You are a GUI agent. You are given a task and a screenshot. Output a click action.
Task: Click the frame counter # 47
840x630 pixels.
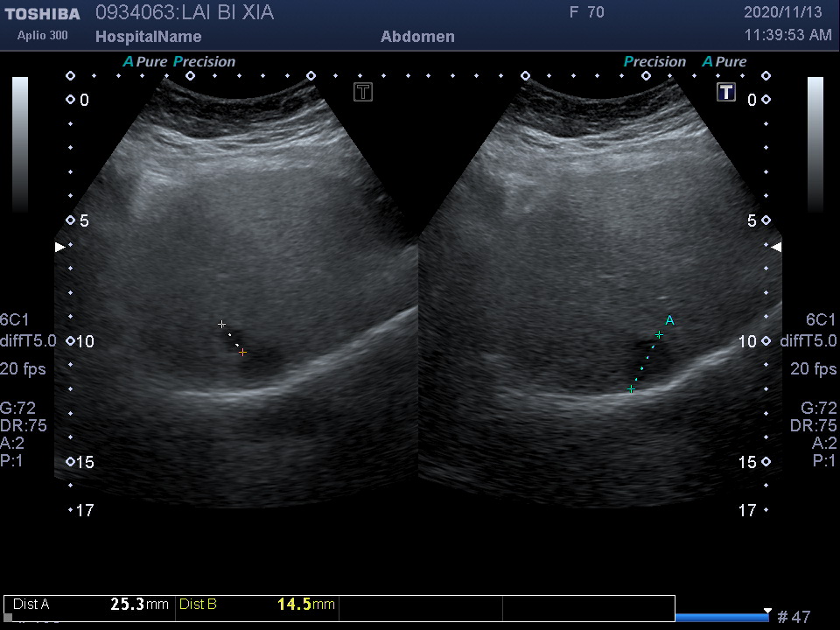pos(794,617)
